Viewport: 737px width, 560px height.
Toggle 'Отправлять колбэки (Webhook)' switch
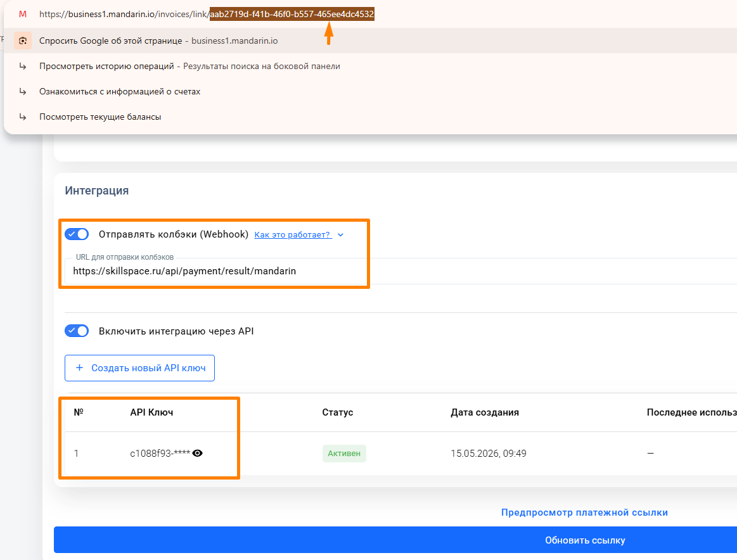tap(77, 234)
